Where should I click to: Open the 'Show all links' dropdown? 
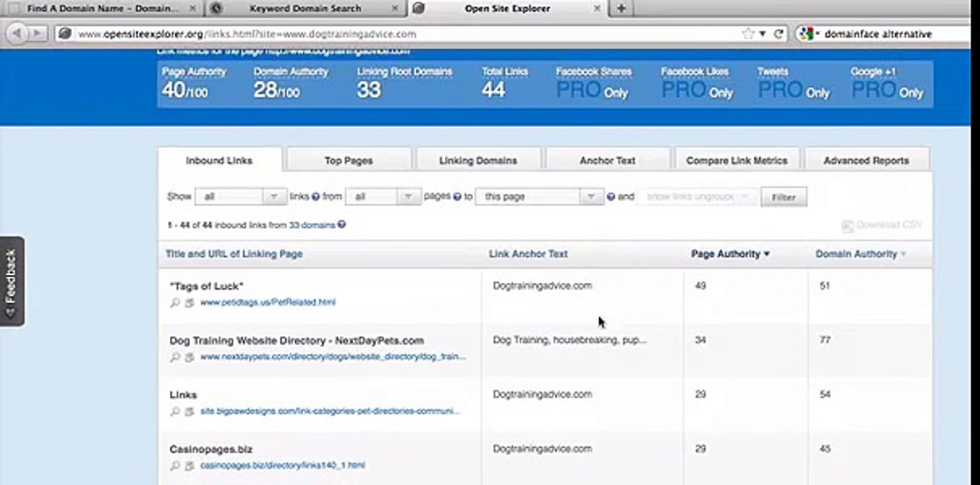pyautogui.click(x=241, y=197)
